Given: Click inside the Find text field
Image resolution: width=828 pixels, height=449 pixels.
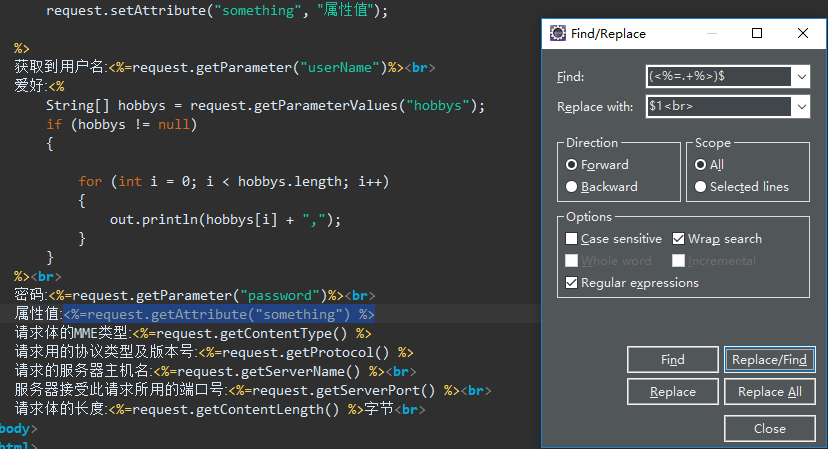Looking at the screenshot, I should 719,77.
